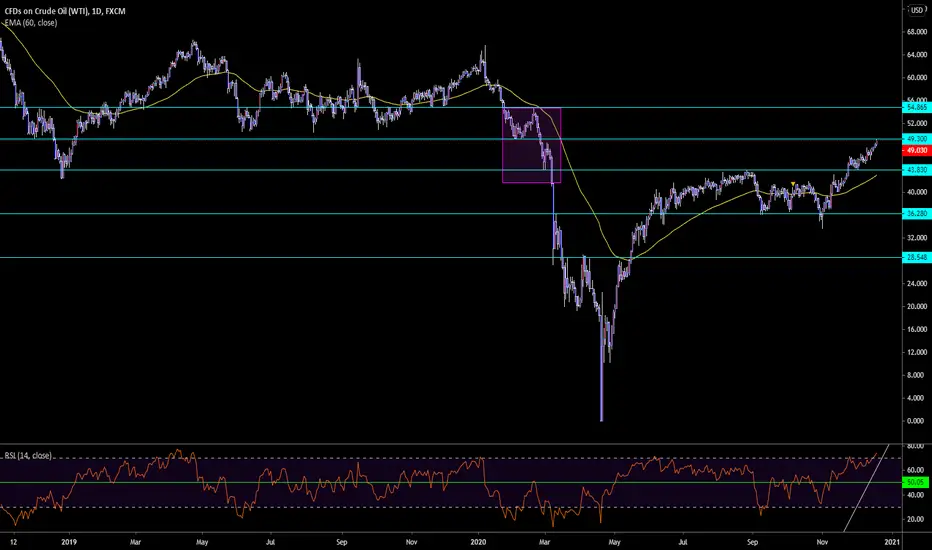
Task: Click the 16.000 price scale label
Action: click(x=917, y=329)
